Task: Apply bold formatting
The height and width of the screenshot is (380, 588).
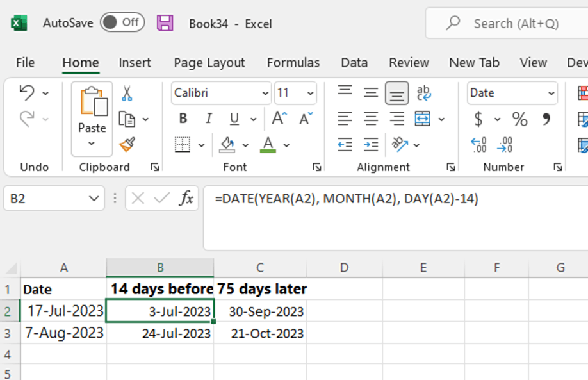Action: [x=183, y=118]
